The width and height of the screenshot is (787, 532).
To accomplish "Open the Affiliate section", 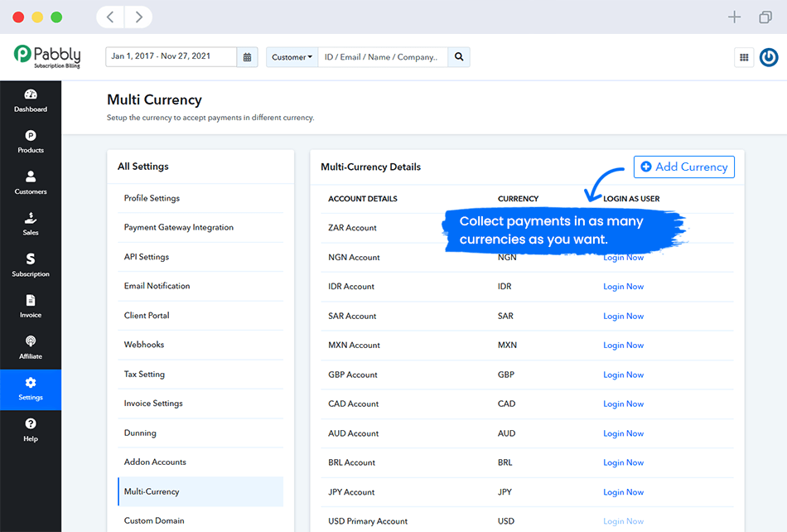I will [31, 348].
